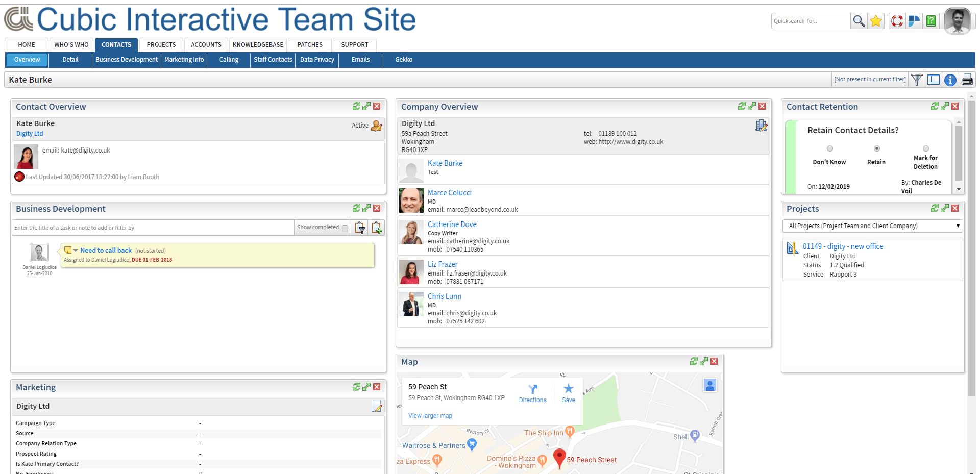Image resolution: width=980 pixels, height=474 pixels.
Task: Open the Liz Frazer contact link
Action: point(443,264)
